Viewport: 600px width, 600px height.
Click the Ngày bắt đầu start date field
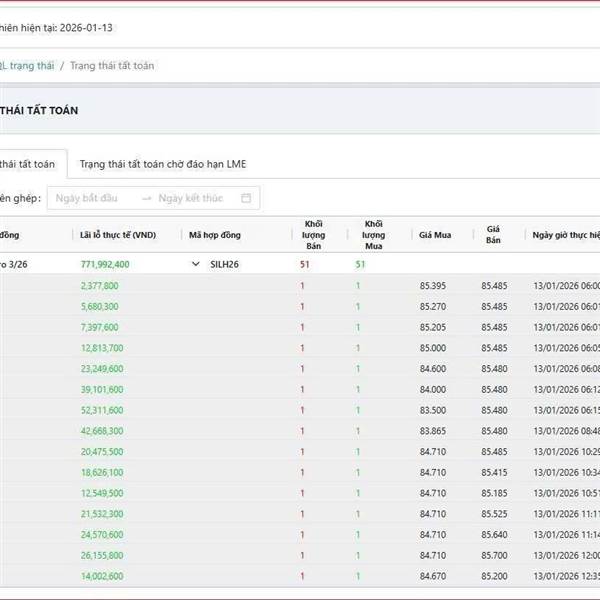pyautogui.click(x=88, y=198)
